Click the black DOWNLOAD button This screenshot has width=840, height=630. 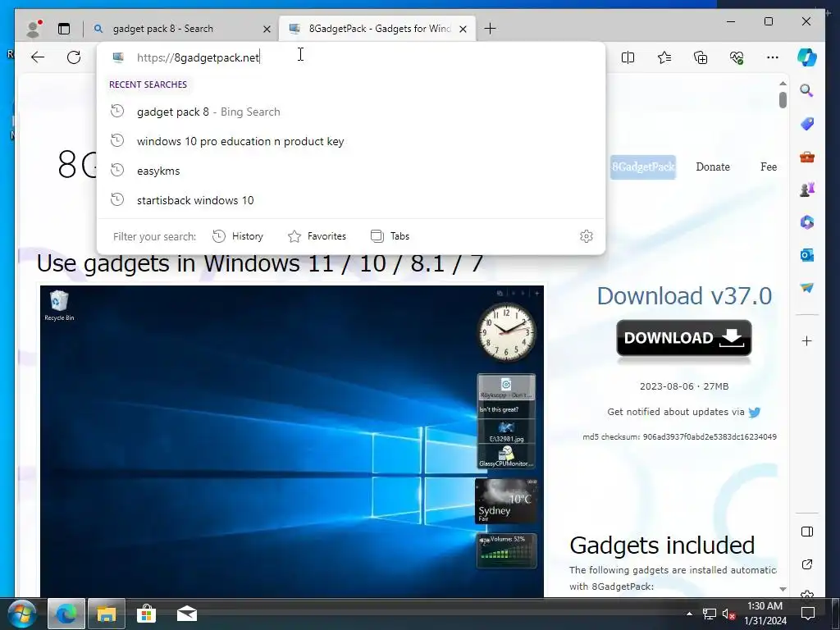click(x=684, y=338)
